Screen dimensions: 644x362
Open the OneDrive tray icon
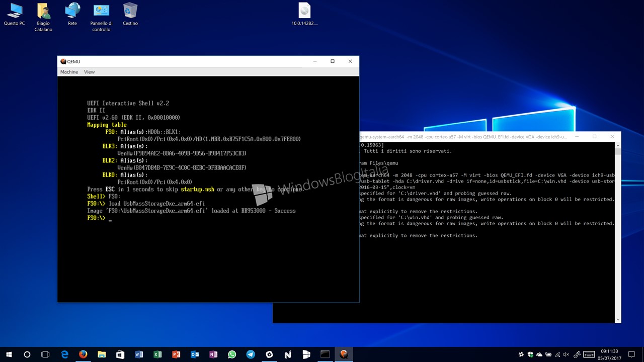540,354
